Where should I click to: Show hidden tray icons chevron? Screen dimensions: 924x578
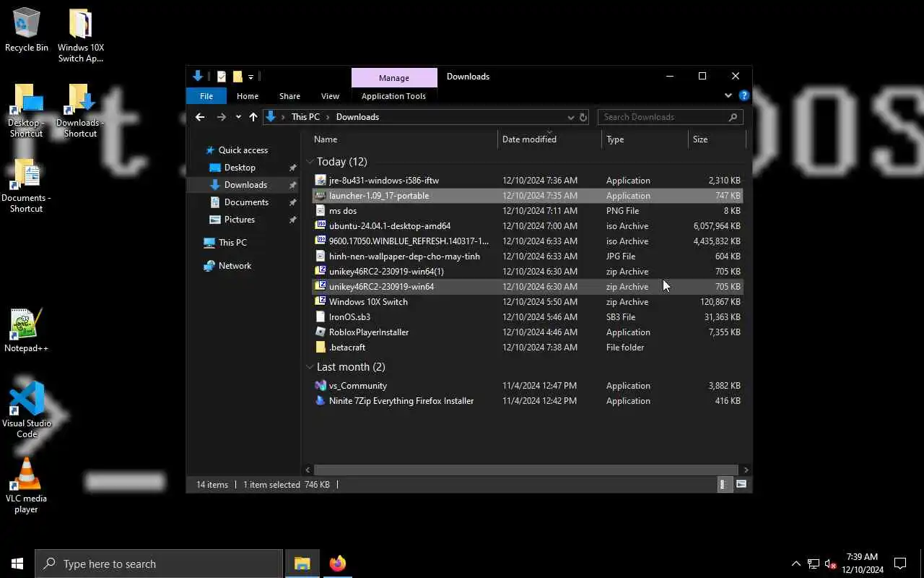point(796,564)
